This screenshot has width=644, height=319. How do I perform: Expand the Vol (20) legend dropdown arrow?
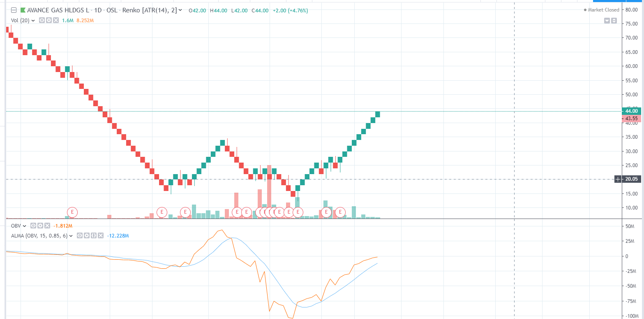click(x=33, y=20)
